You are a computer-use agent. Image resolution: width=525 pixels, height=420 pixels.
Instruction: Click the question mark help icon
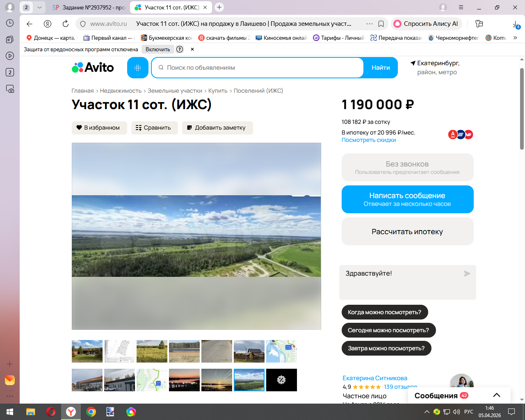click(180, 49)
